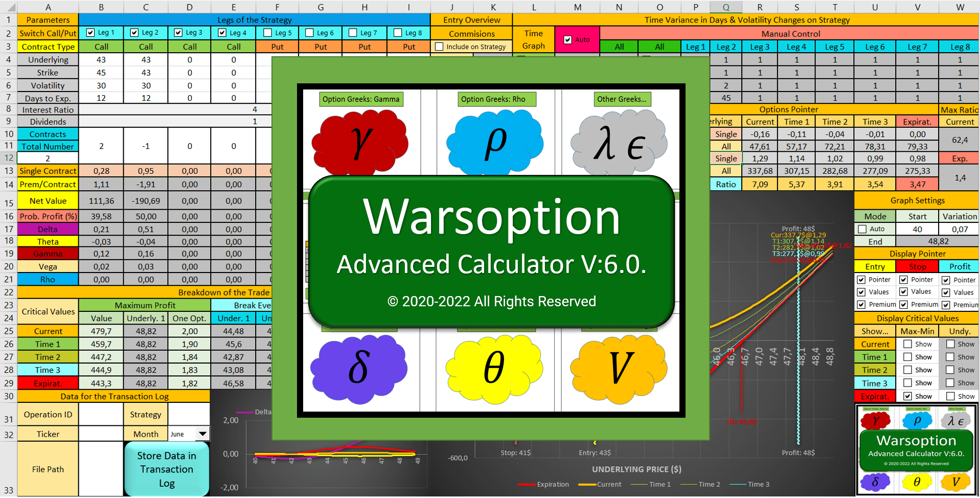Image resolution: width=980 pixels, height=498 pixels.
Task: Open the Option Greeks: Gamma button
Action: [361, 99]
